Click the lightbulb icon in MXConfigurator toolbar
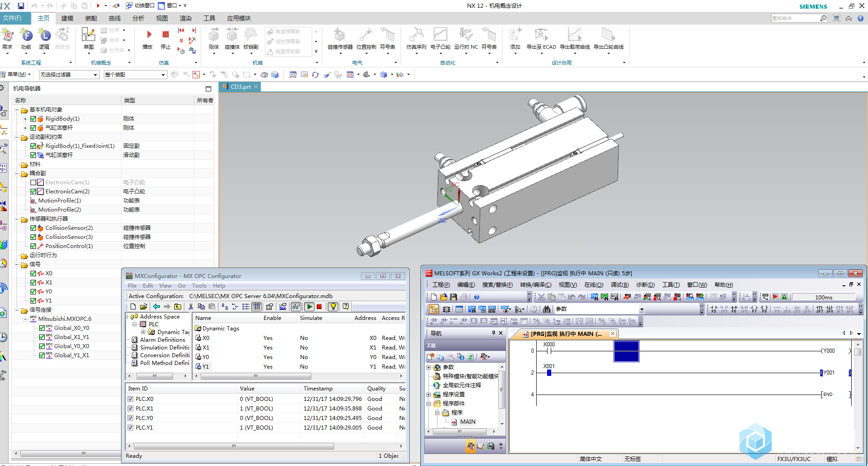 333,307
